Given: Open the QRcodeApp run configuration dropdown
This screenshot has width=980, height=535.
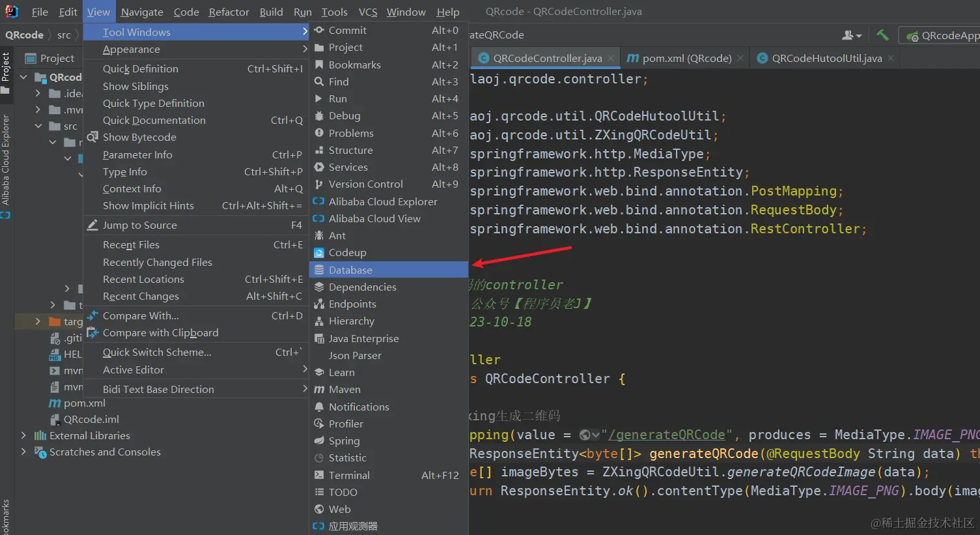Looking at the screenshot, I should coord(940,36).
